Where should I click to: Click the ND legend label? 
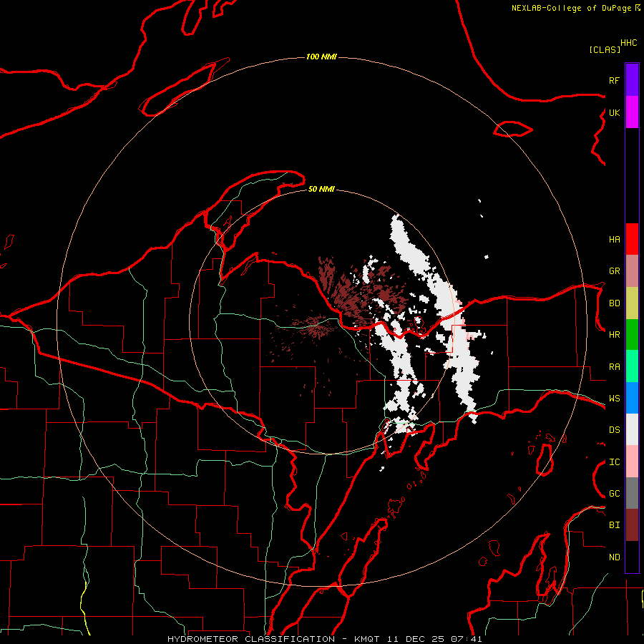pyautogui.click(x=614, y=557)
